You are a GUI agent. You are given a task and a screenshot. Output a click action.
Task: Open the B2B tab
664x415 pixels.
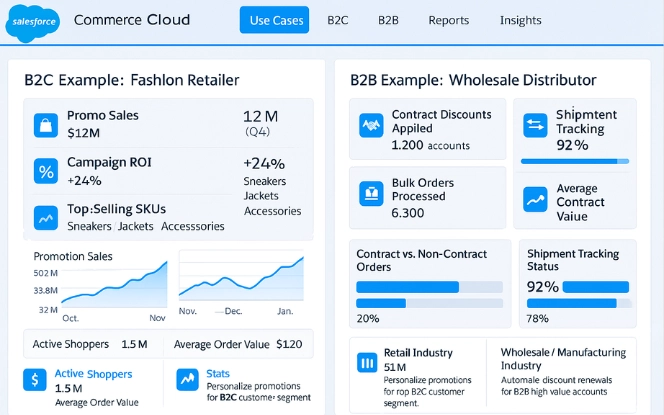[390, 20]
